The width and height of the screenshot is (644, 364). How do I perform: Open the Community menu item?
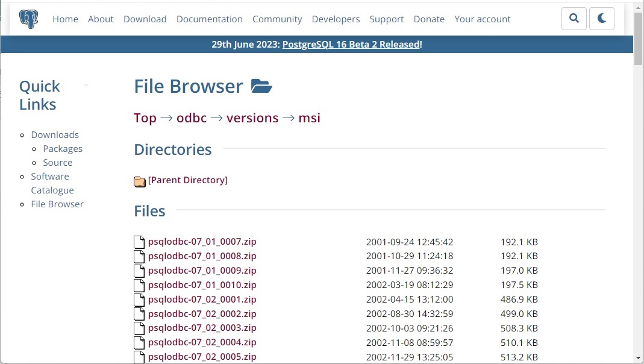pyautogui.click(x=277, y=19)
